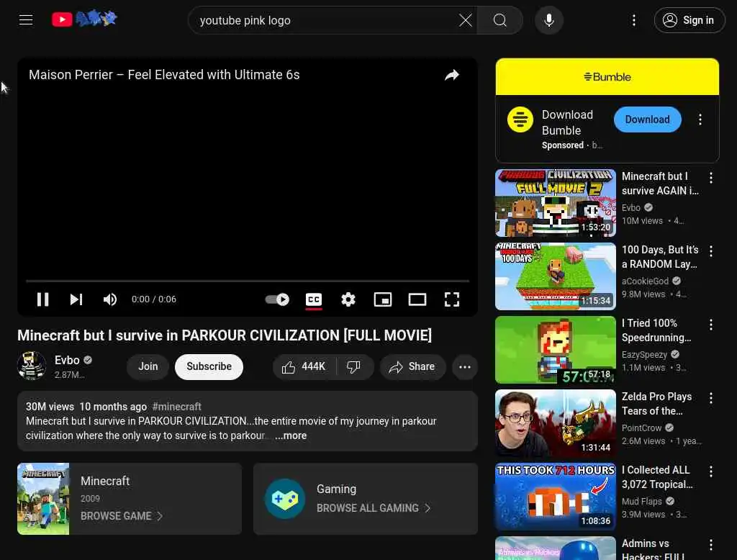Open options for Speedrunning video

coord(711,325)
